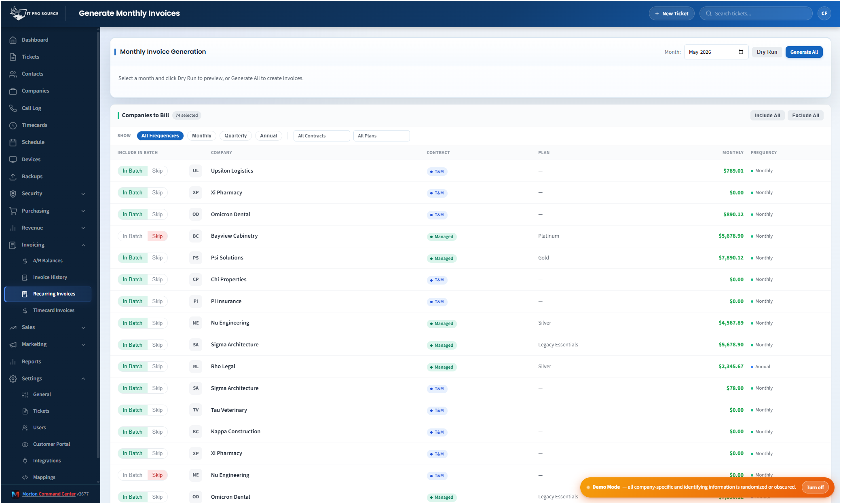Click the CF user avatar
The height and width of the screenshot is (504, 841).
tap(824, 13)
